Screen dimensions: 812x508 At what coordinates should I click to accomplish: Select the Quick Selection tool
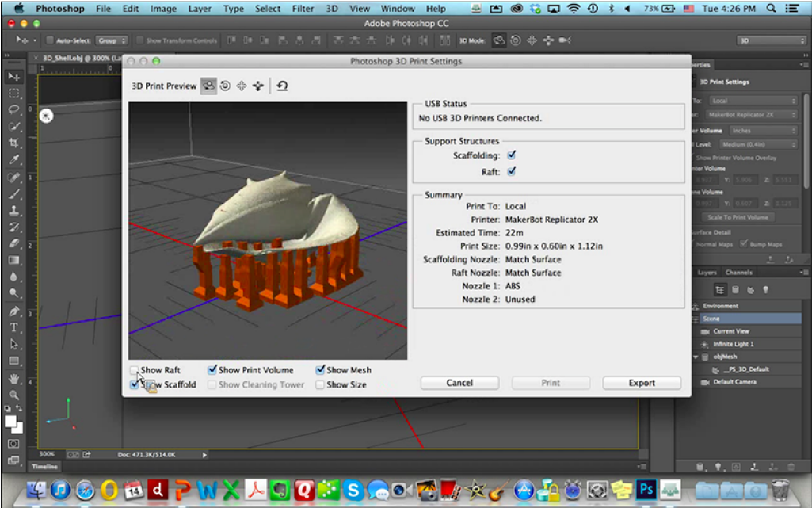pos(14,126)
